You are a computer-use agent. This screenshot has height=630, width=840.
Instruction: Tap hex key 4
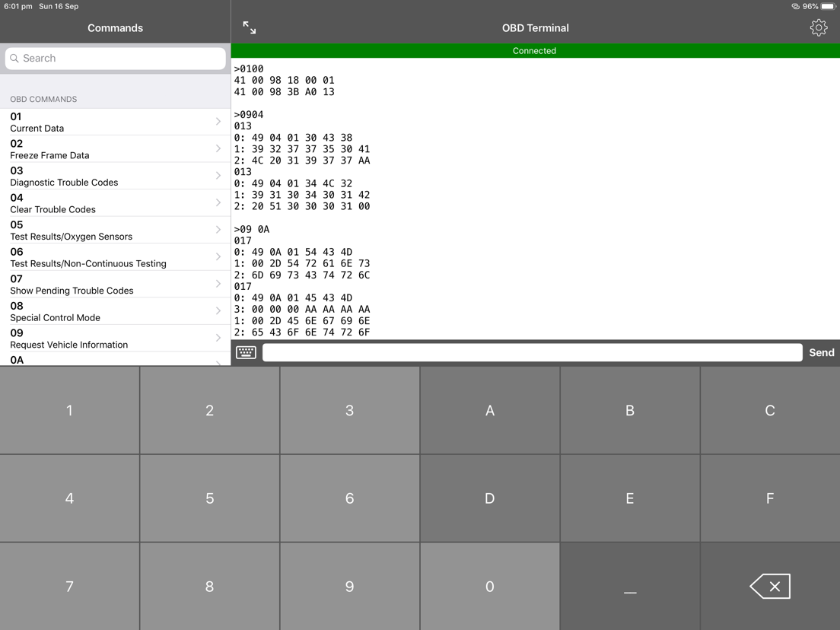click(x=70, y=498)
